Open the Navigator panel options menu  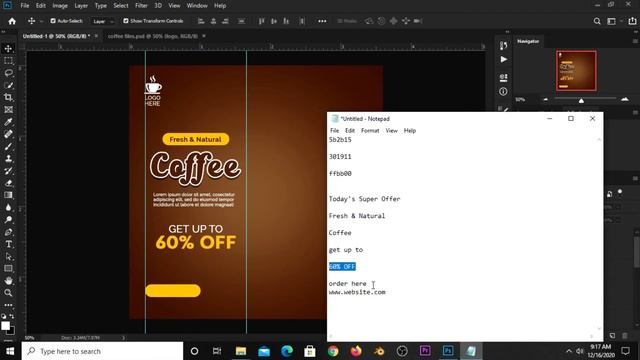[x=635, y=41]
